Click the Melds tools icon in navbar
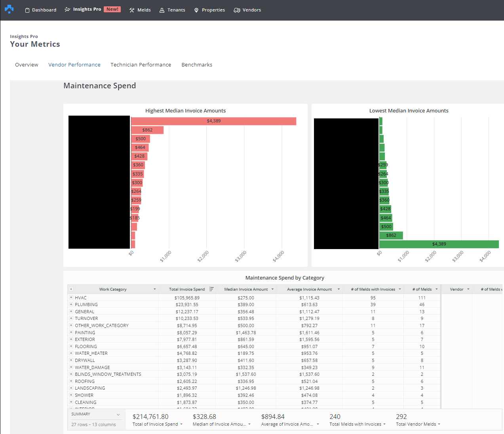 (x=132, y=10)
